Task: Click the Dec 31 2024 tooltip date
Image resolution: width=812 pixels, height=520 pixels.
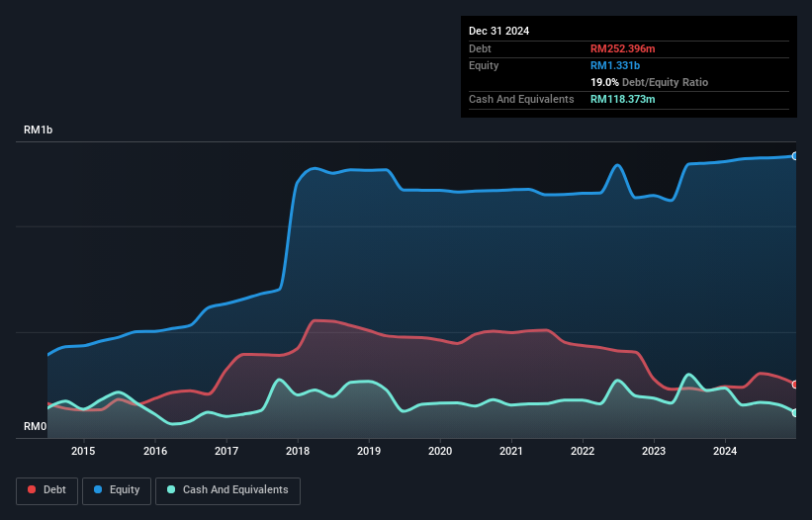Action: pyautogui.click(x=498, y=31)
